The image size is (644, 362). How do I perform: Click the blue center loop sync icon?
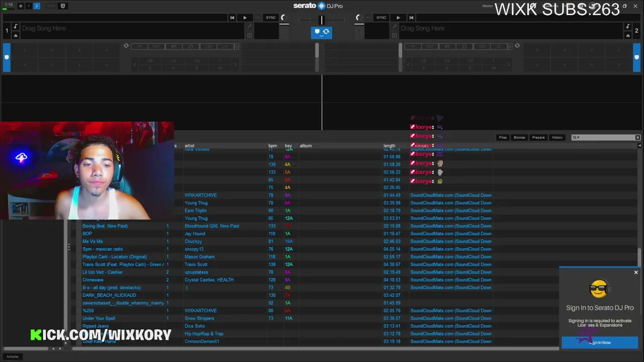[x=326, y=32]
